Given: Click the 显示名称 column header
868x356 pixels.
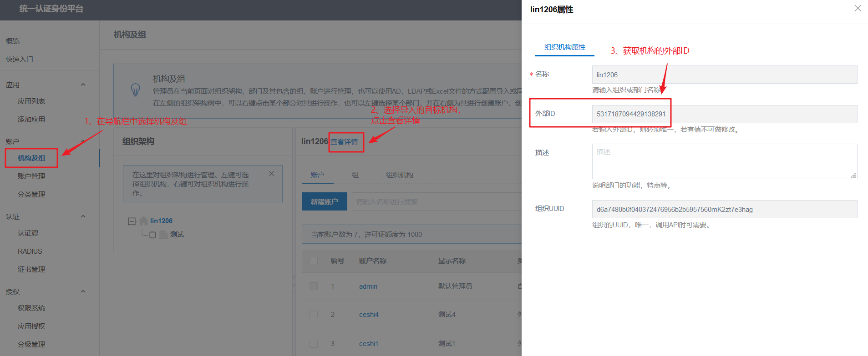Looking at the screenshot, I should 452,261.
